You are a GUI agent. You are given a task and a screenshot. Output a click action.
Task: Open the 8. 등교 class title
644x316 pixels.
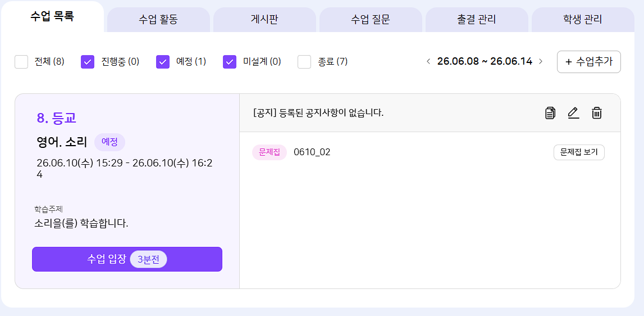click(57, 118)
